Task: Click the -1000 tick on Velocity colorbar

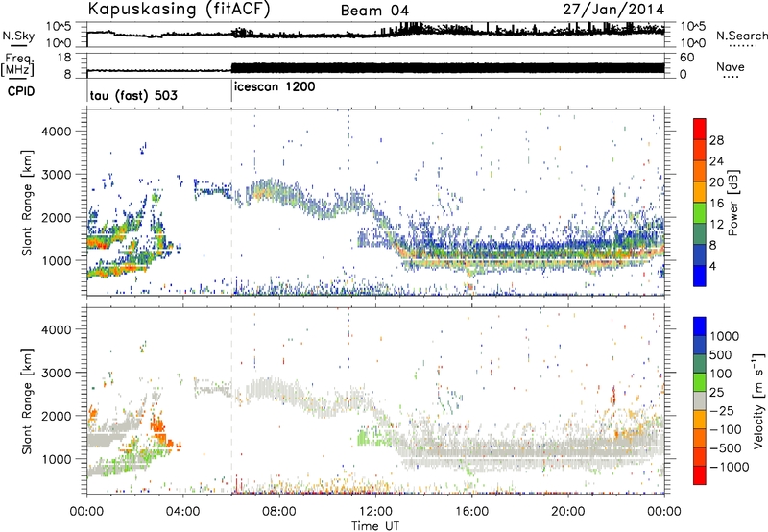Action: tap(729, 467)
